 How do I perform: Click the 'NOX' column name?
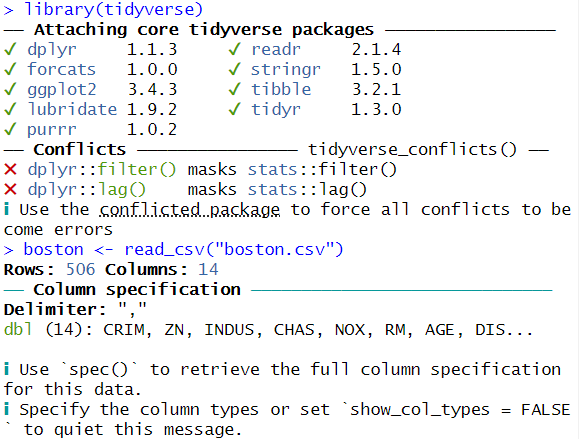pos(350,330)
